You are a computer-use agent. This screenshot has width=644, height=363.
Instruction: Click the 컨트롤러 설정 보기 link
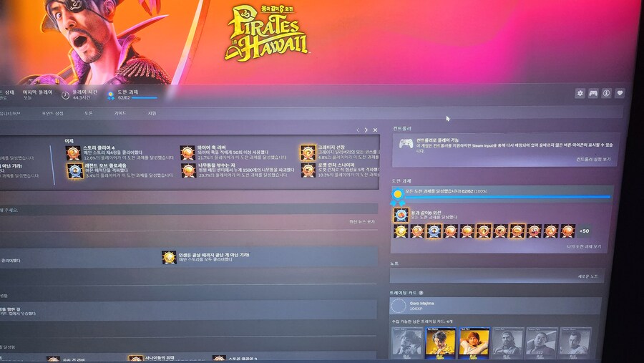point(593,159)
